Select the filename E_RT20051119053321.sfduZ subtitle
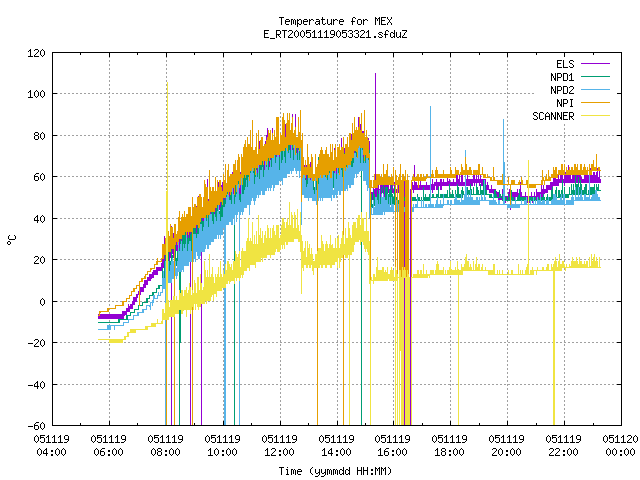The image size is (640, 480). click(335, 34)
